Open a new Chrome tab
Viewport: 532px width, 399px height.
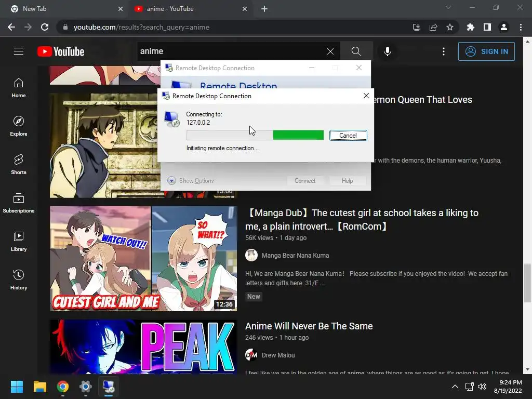click(x=264, y=9)
